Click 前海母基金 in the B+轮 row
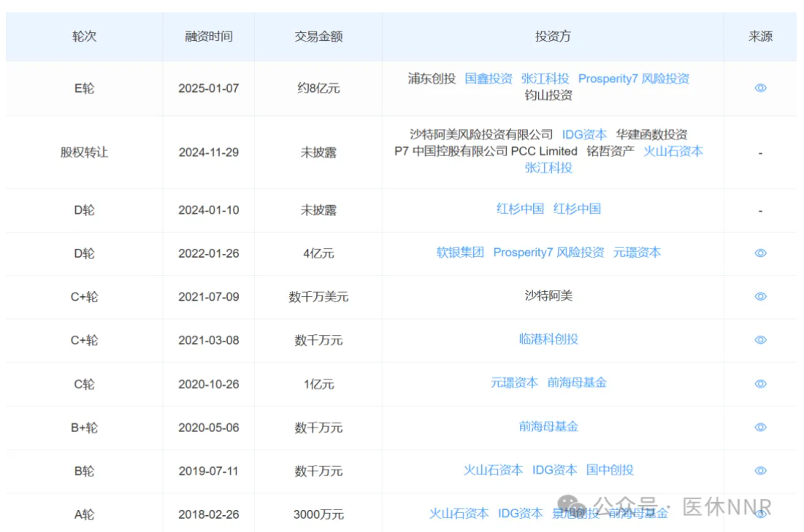804x532 pixels. (548, 426)
